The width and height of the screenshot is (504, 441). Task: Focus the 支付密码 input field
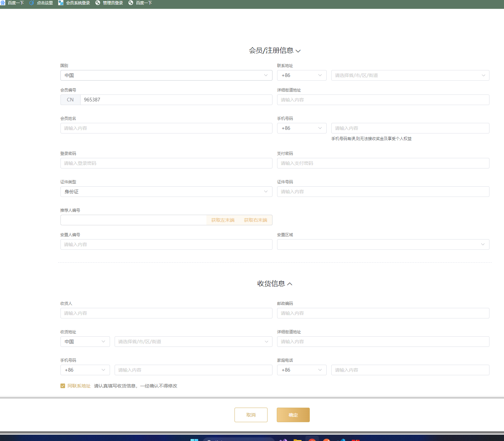(383, 163)
